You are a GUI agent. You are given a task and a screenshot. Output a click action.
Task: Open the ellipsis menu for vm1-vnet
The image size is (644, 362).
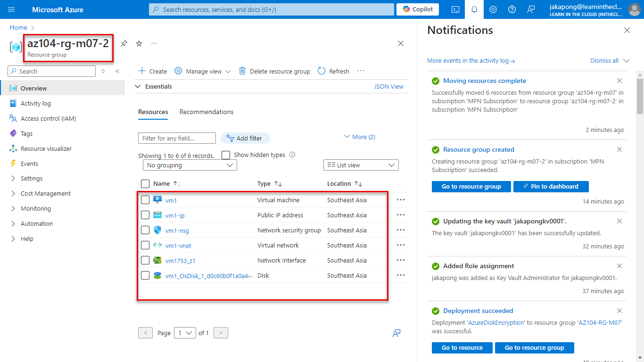click(401, 245)
